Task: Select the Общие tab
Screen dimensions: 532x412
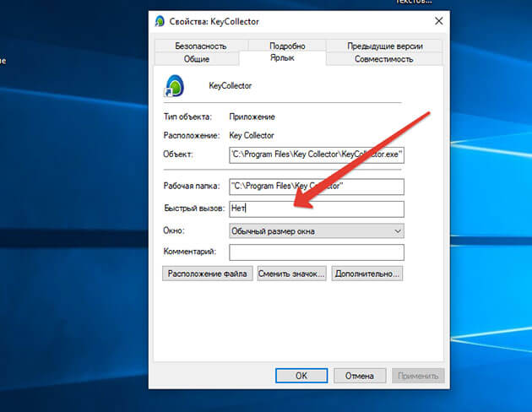Action: pos(197,59)
